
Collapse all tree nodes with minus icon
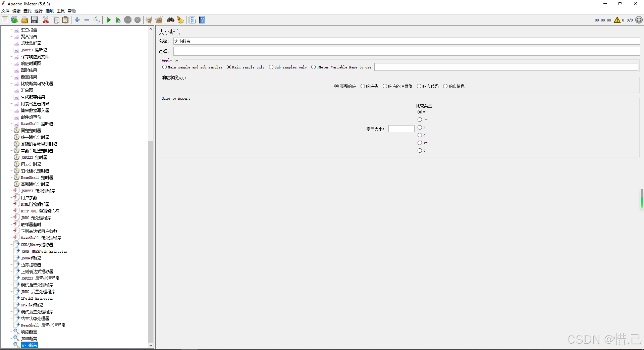87,20
